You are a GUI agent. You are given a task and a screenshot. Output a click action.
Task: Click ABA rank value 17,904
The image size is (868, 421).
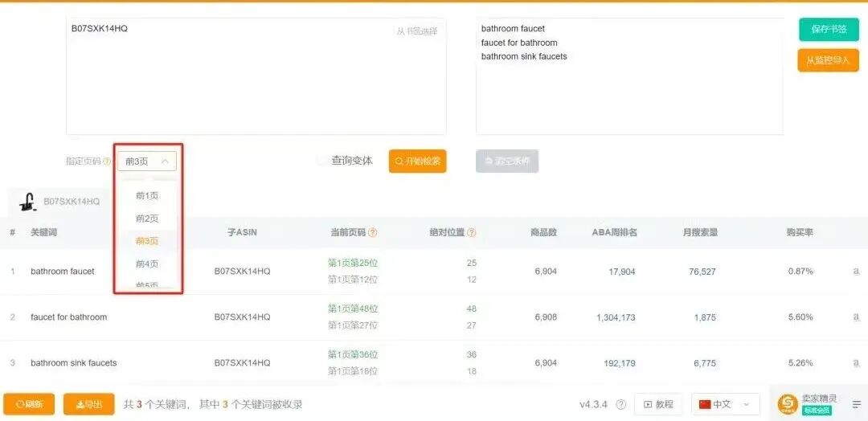(621, 272)
